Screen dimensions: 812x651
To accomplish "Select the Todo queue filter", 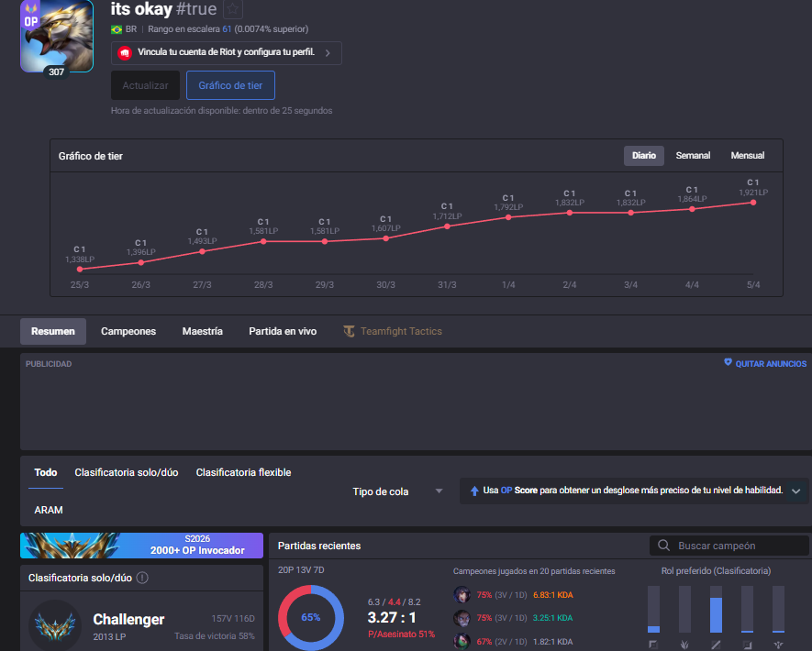I will pos(46,472).
